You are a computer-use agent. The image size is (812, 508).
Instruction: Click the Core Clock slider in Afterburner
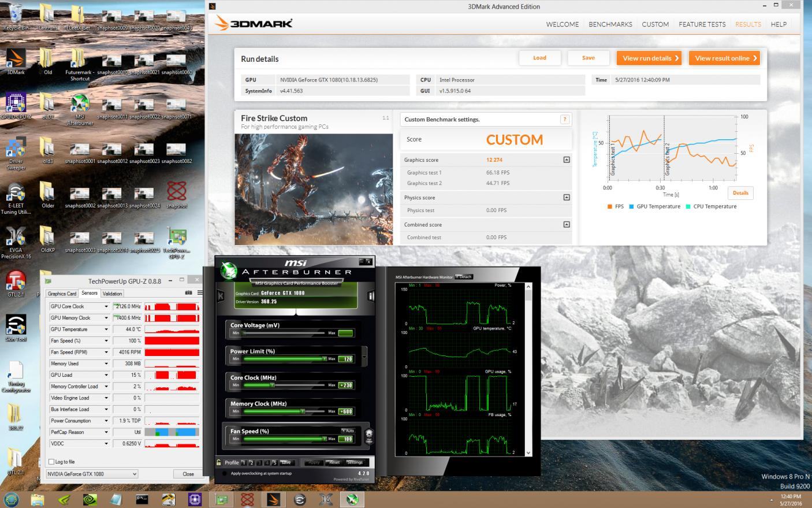285,385
